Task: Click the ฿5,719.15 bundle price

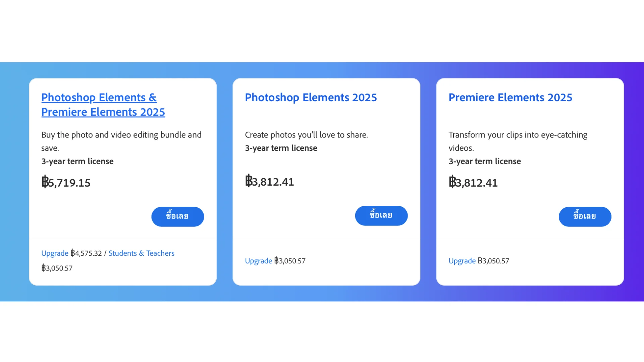Action: click(66, 183)
